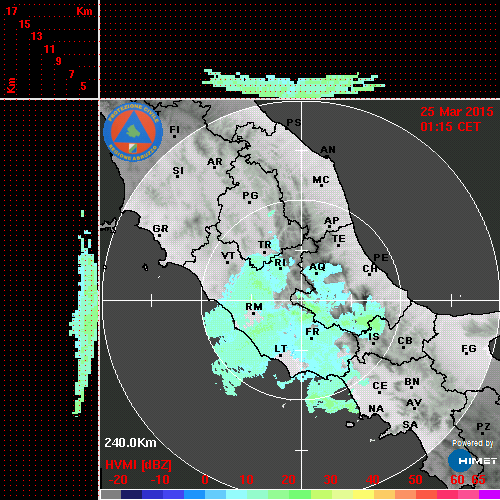500x500 pixels.
Task: Click the HIMET logo
Action: point(473,461)
